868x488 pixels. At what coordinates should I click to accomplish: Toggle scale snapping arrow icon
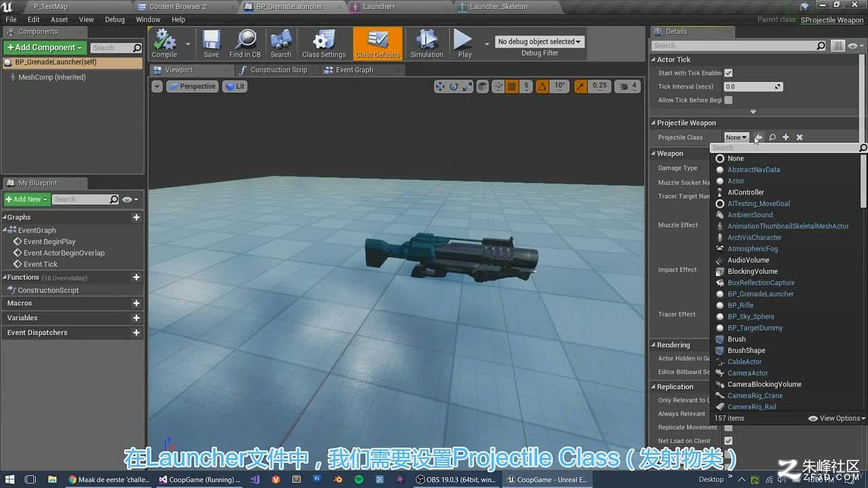tap(580, 86)
